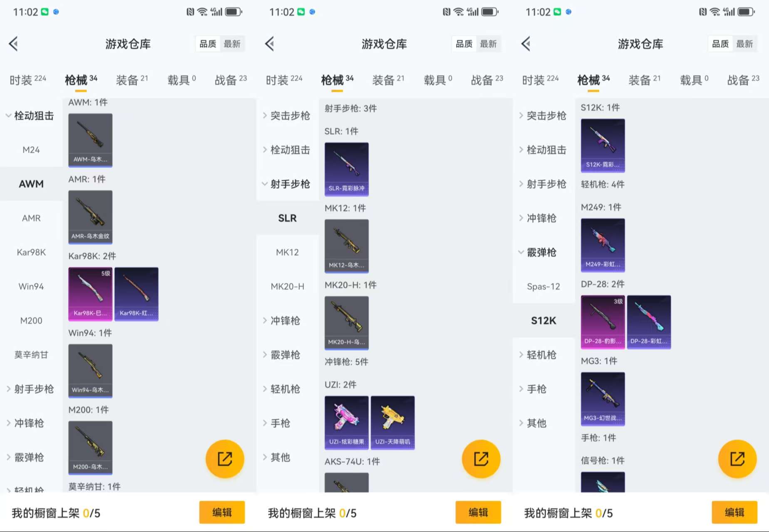This screenshot has width=769, height=532.
Task: Open the DP-28 level 3 skin card
Action: click(x=603, y=322)
